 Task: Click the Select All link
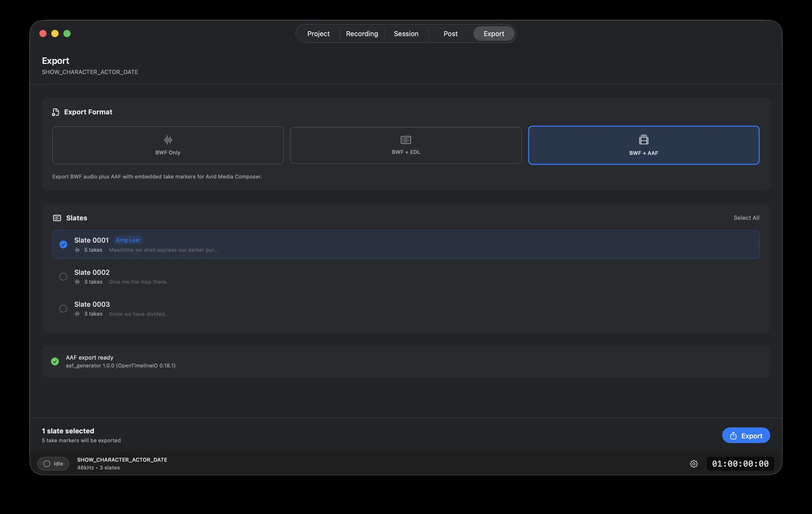tap(746, 218)
